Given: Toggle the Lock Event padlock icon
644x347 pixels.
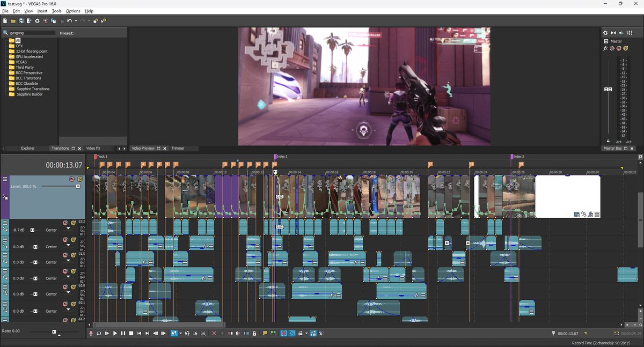Looking at the screenshot, I should 254,334.
